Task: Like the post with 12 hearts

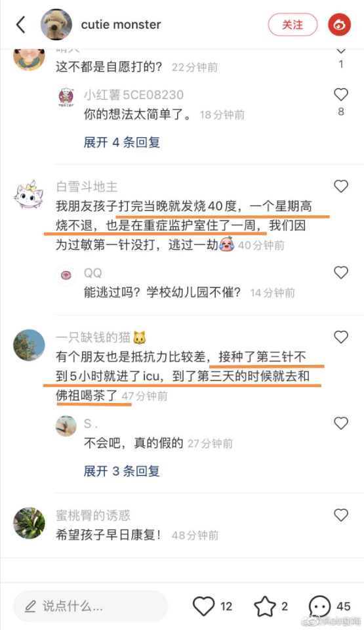Action: click(x=204, y=606)
